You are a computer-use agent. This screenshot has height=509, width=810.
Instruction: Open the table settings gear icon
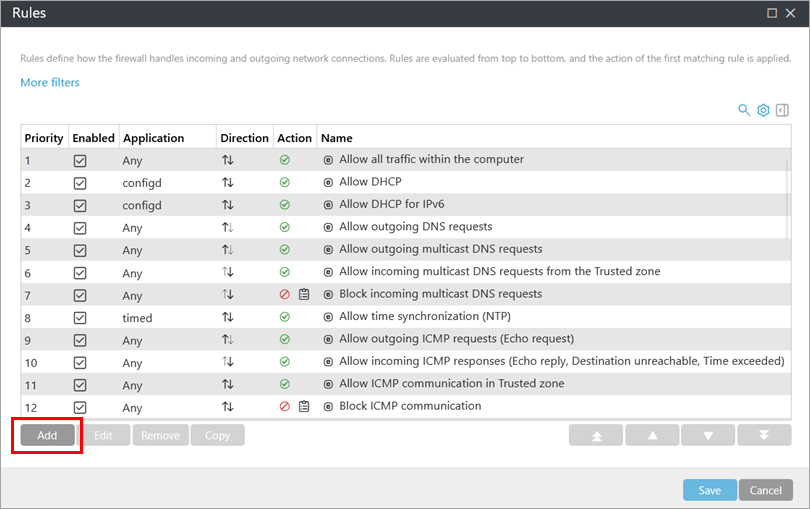coord(763,110)
